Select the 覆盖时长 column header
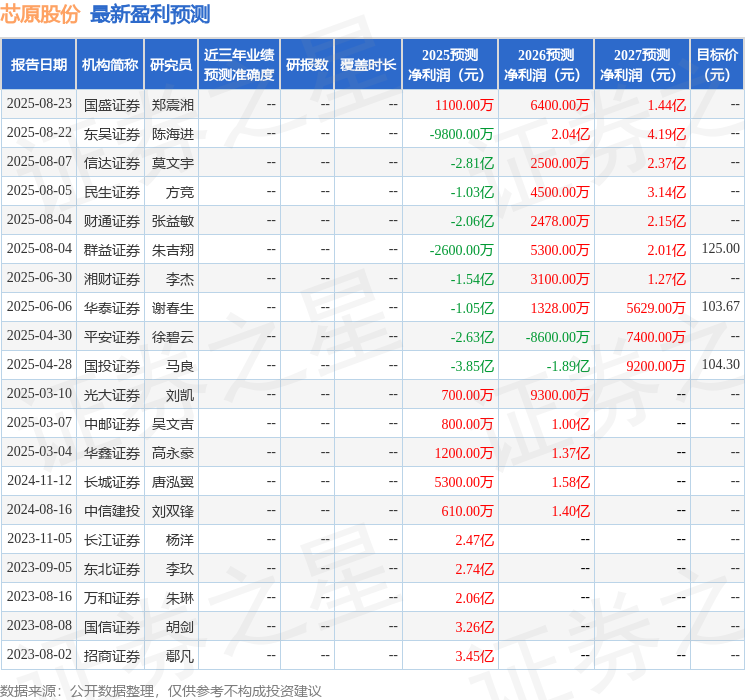The image size is (745, 700). point(368,64)
